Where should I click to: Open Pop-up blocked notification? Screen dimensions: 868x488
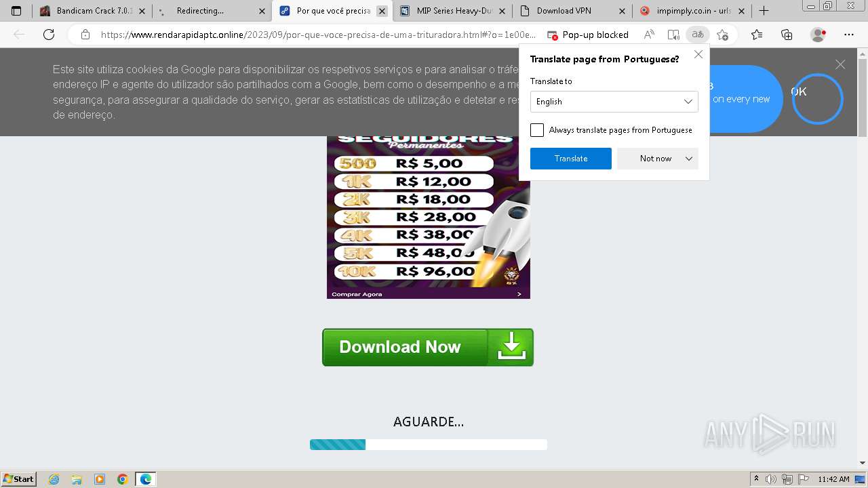tap(588, 35)
